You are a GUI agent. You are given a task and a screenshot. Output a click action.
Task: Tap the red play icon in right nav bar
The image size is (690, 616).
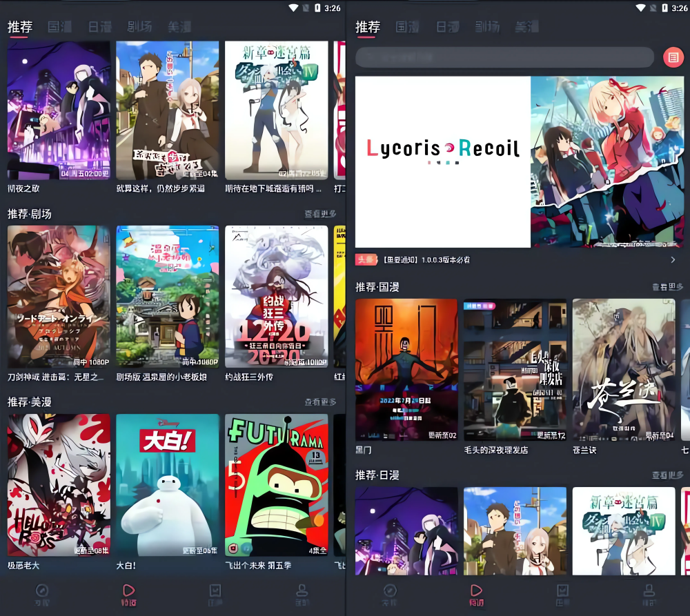(476, 590)
